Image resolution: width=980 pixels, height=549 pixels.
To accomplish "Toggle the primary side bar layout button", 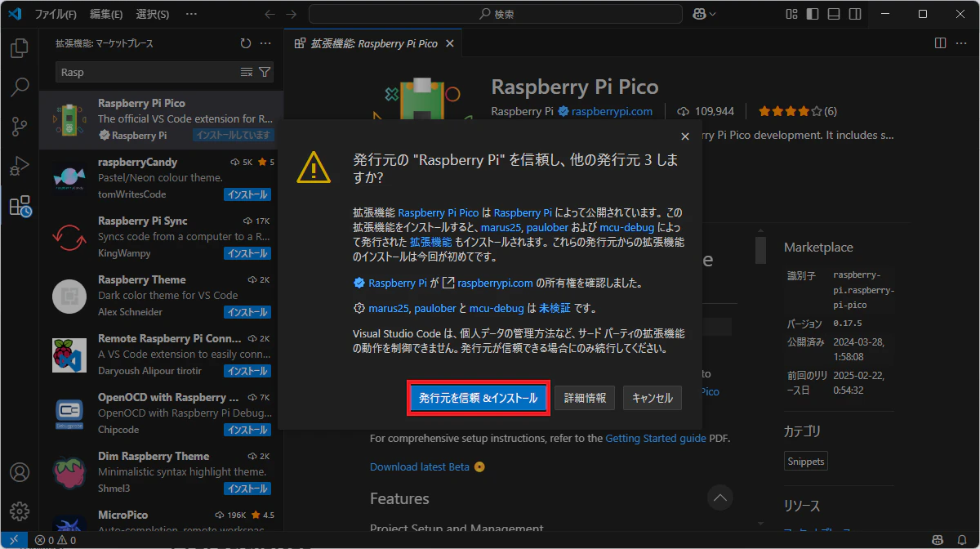I will [x=812, y=14].
